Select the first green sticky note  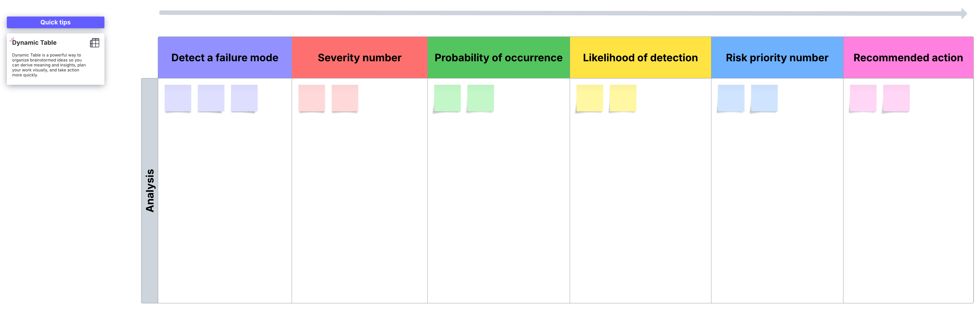[447, 98]
